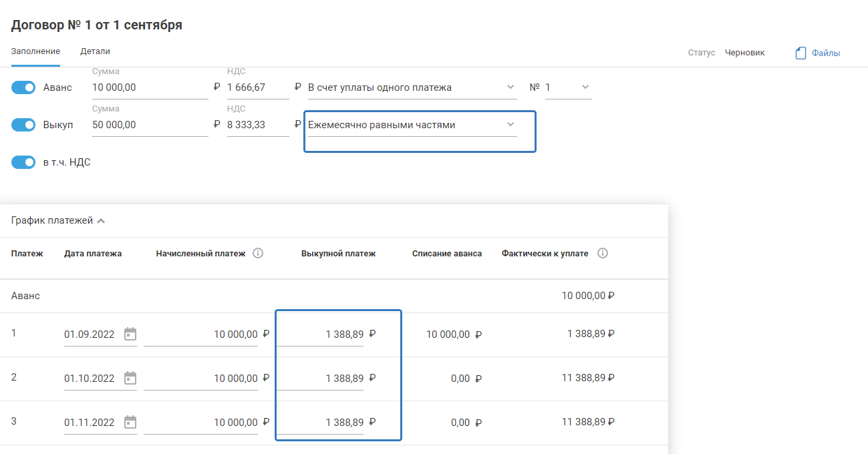868x454 pixels.
Task: Click the Файлы document icon
Action: pyautogui.click(x=801, y=53)
